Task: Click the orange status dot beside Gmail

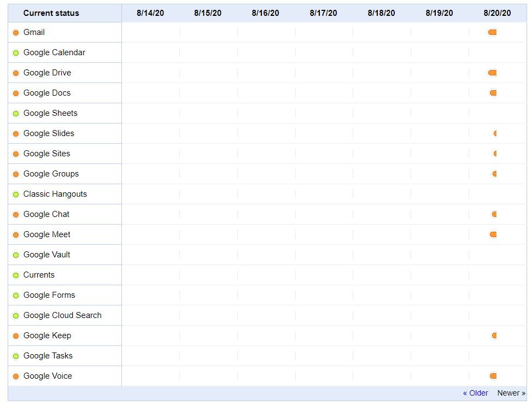Action: point(16,33)
